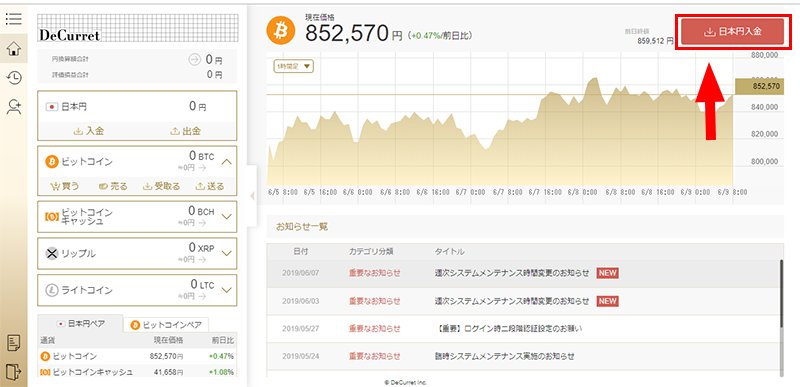Image resolution: width=800 pixels, height=387 pixels.
Task: Open the document icon in sidebar bottom
Action: (14, 343)
